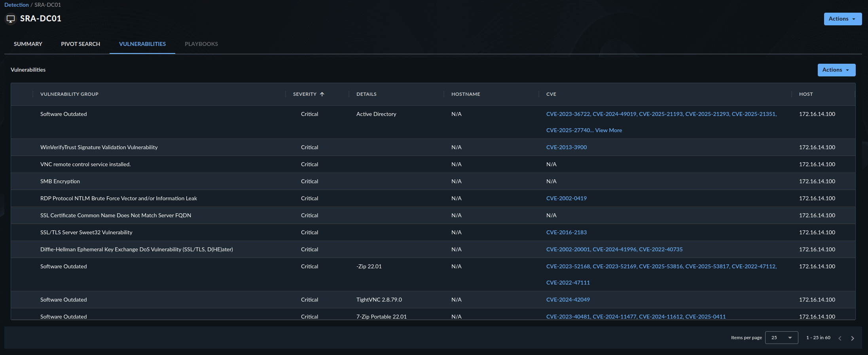Open the CVE-2013-3900 link
Screen dimensions: 868x355
(566, 147)
